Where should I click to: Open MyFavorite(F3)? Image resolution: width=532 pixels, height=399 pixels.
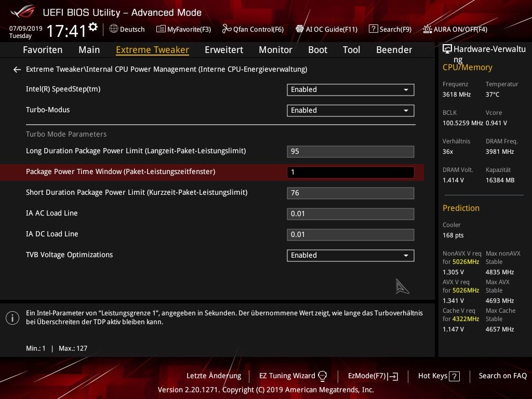tap(183, 29)
